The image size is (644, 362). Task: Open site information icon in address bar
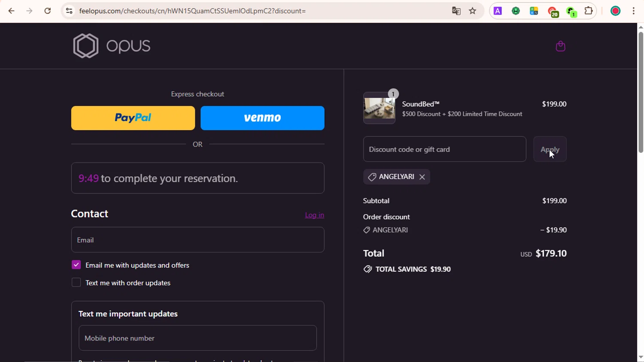coord(69,11)
